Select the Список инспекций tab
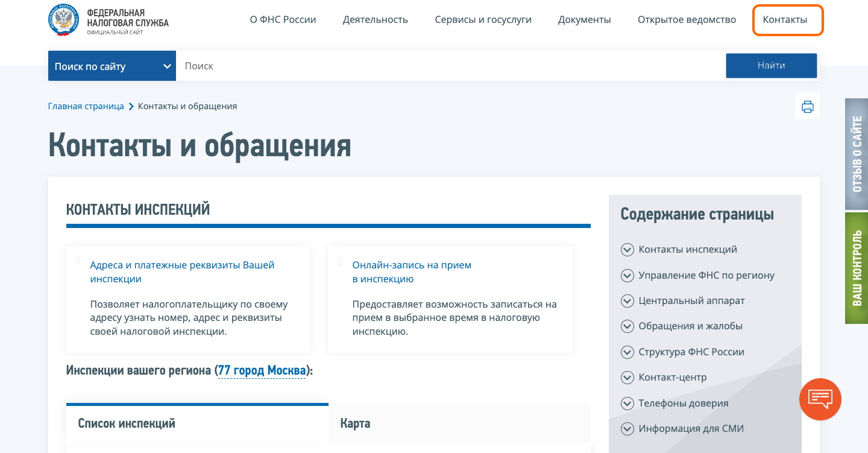The height and width of the screenshot is (453, 868). click(127, 423)
